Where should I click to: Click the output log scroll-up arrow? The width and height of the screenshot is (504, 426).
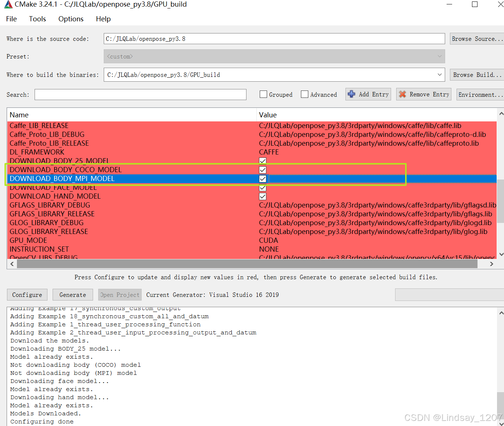[x=501, y=313]
